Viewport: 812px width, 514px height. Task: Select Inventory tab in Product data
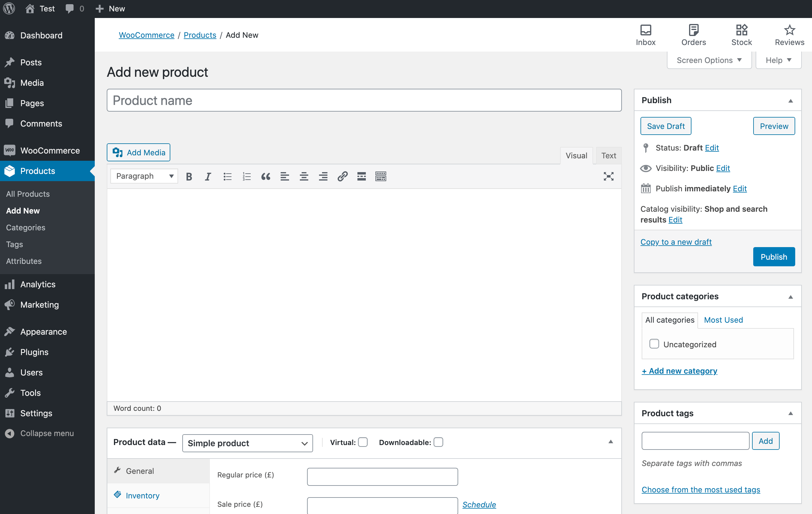143,495
